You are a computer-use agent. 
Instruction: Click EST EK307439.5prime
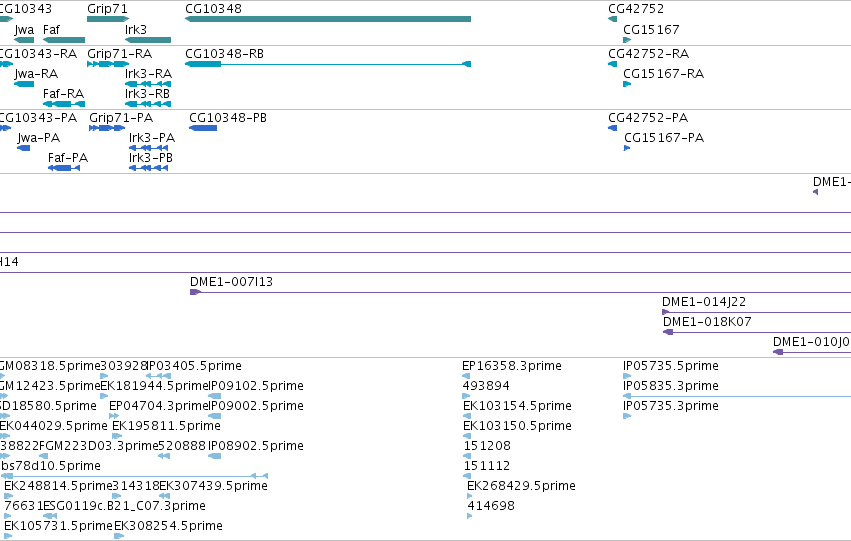tap(213, 486)
